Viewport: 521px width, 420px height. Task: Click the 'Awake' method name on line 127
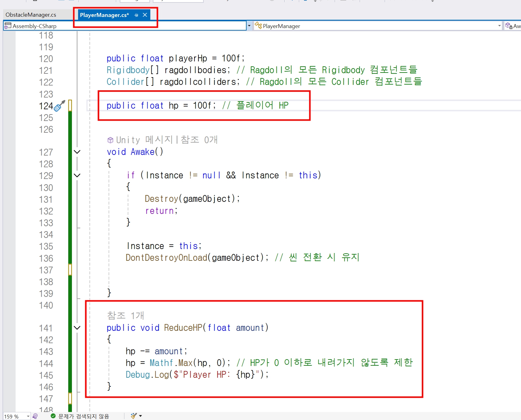tap(143, 152)
